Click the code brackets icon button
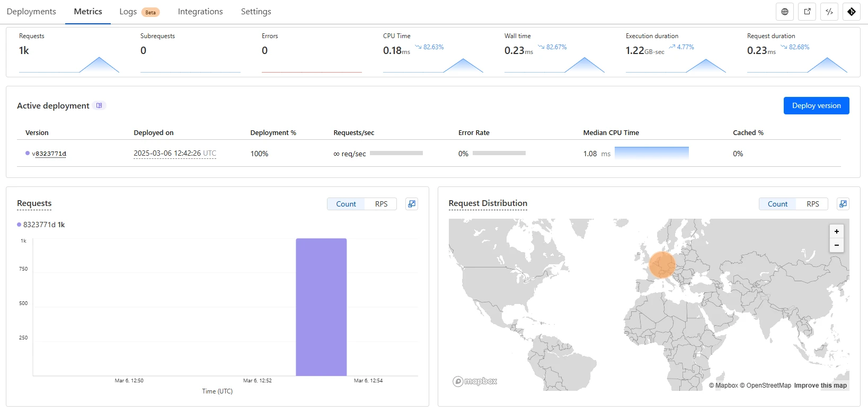Screen dimensions: 868x412 pos(829,12)
